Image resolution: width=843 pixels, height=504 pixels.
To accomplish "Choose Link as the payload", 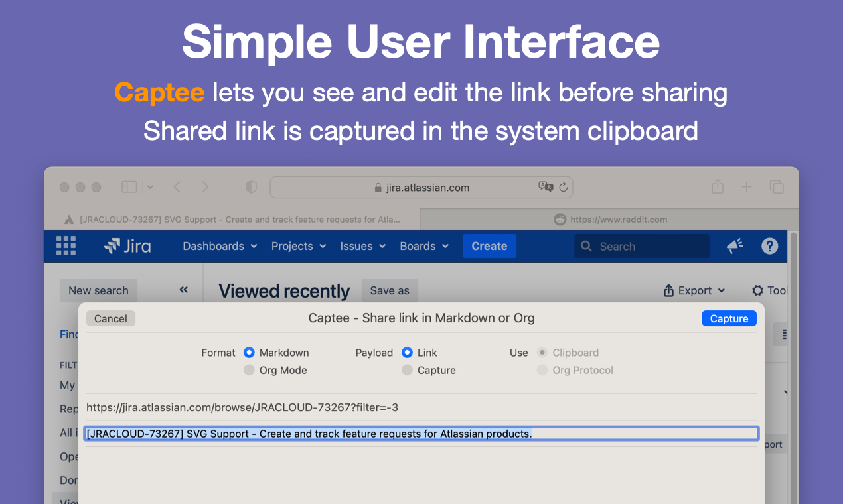I will (407, 353).
